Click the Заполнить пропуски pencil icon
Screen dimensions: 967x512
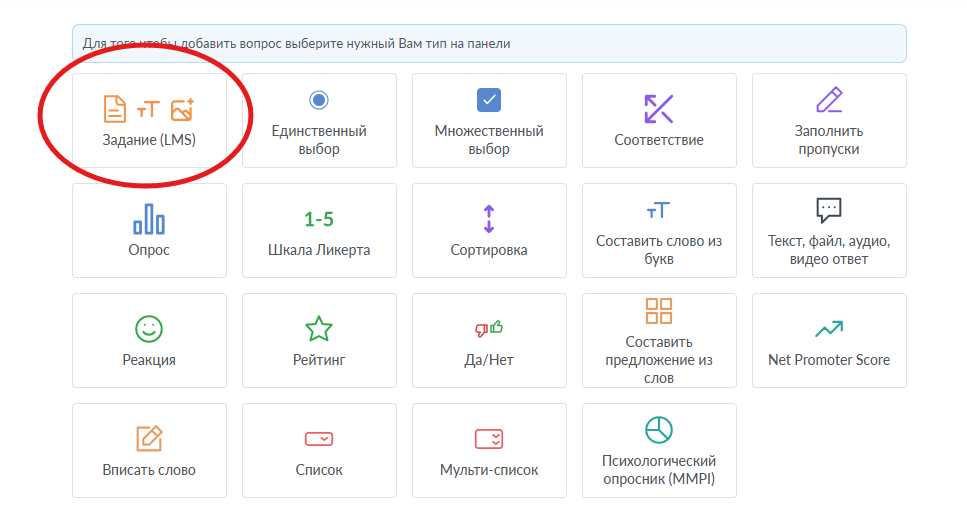click(829, 100)
